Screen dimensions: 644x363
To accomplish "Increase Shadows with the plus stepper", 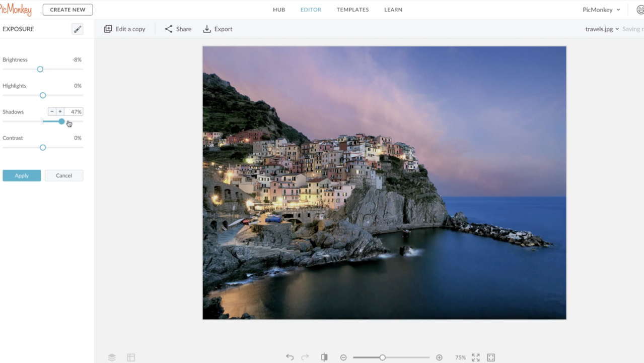I will point(60,111).
